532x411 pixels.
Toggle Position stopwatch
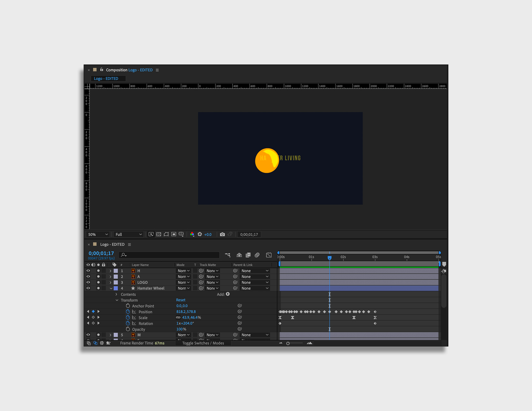pos(128,312)
